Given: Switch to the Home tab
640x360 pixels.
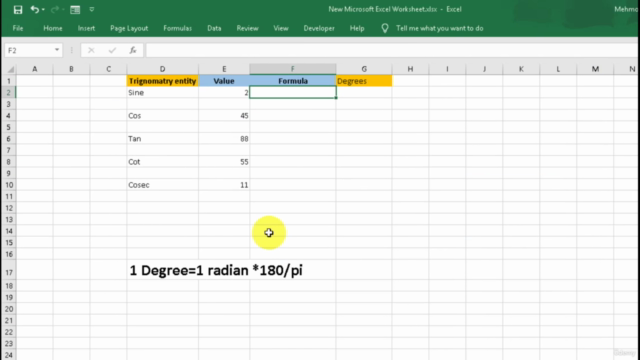Looking at the screenshot, I should click(53, 28).
